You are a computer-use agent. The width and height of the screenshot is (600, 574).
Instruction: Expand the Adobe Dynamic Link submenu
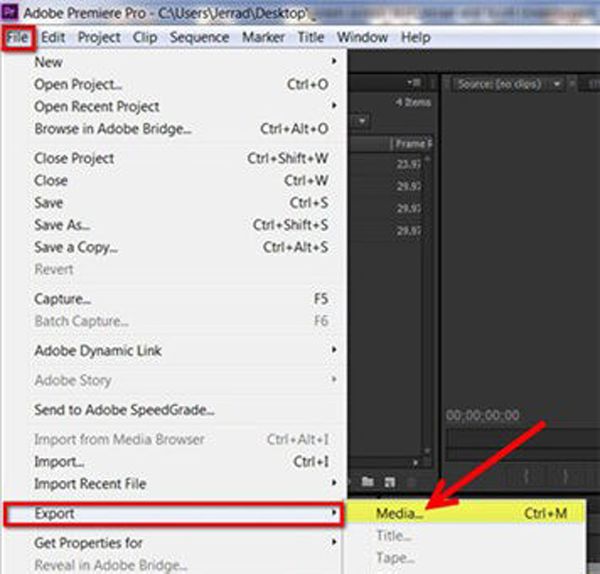pos(334,349)
